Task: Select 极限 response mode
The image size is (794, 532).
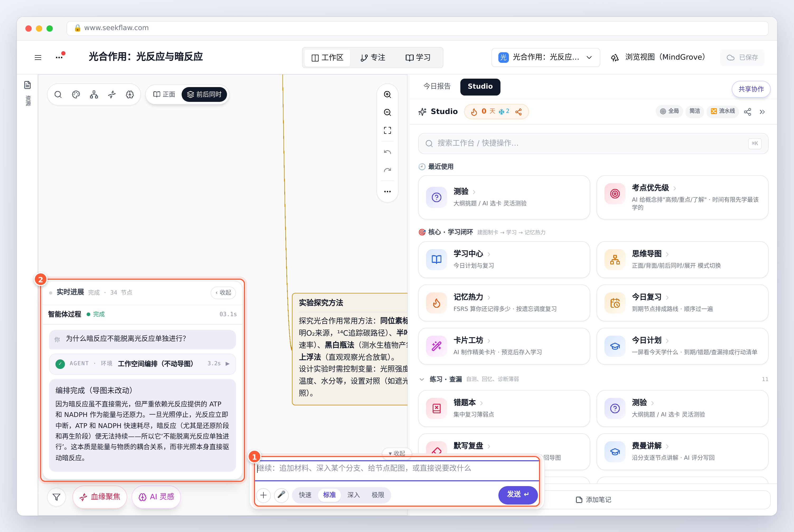Action: [378, 495]
